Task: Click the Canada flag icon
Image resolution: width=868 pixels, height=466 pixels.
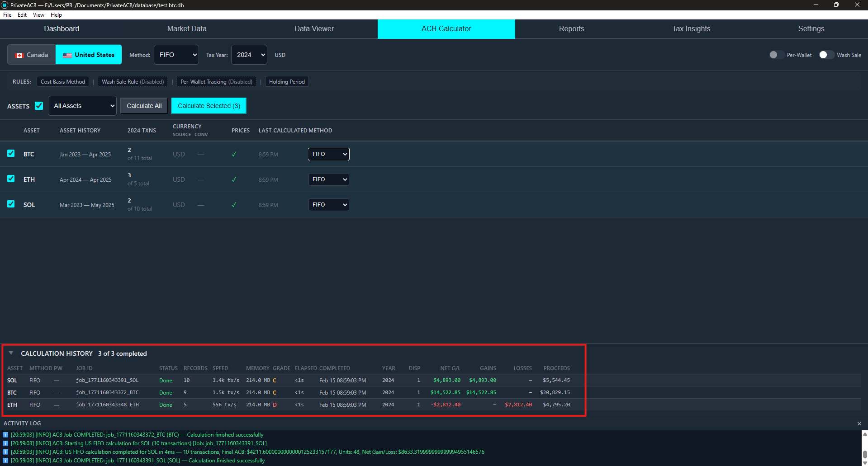Action: coord(19,55)
